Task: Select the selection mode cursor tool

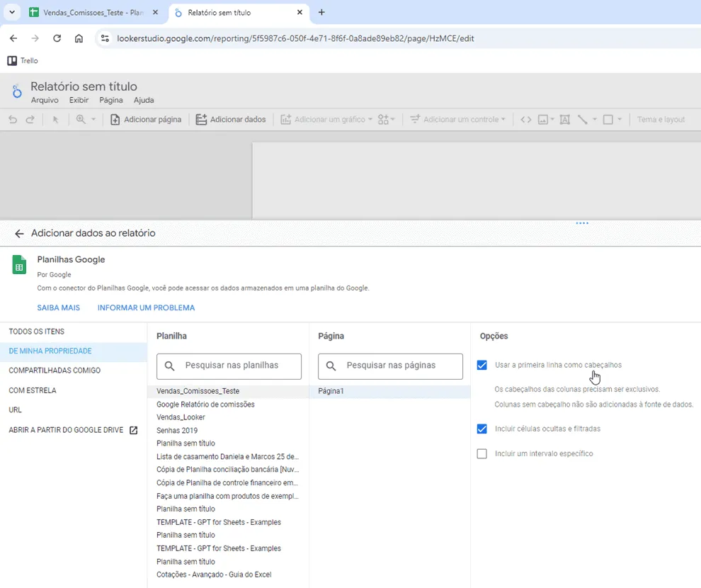Action: 55,120
